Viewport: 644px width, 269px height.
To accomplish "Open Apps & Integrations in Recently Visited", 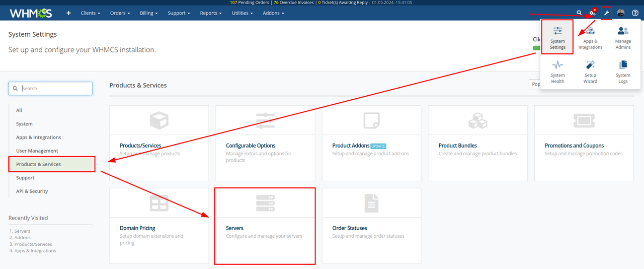I will coord(35,251).
